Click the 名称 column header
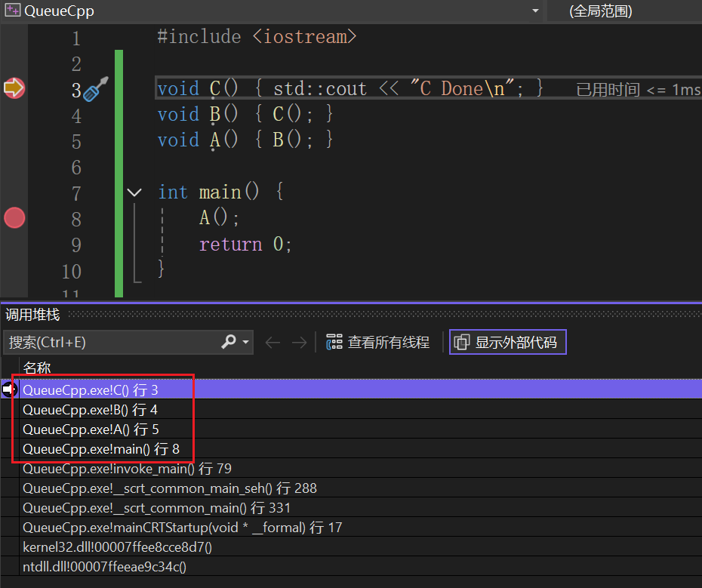 point(37,368)
